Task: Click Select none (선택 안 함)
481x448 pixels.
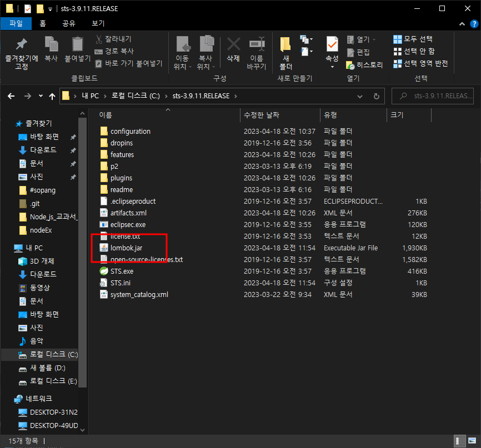Action: [414, 51]
